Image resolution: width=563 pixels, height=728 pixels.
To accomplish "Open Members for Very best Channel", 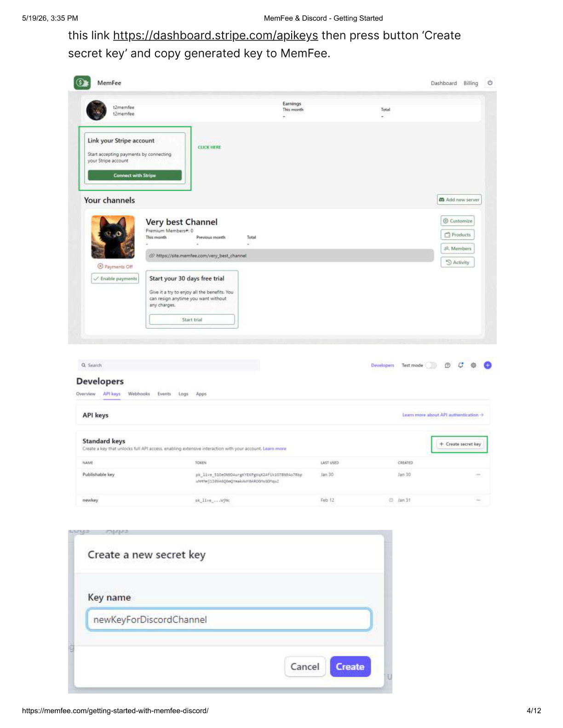I will click(x=457, y=249).
